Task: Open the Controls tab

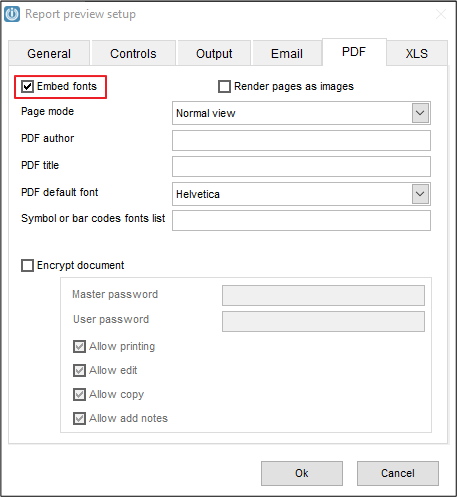Action: pyautogui.click(x=133, y=53)
